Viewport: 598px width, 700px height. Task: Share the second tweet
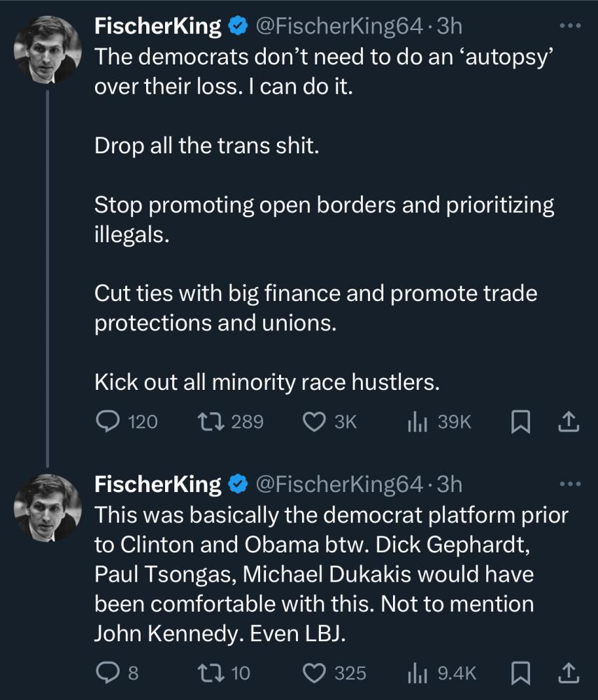569,673
